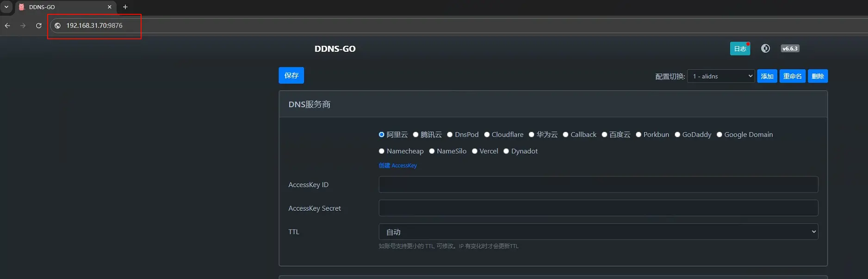Click the browser back arrow

pos(7,26)
